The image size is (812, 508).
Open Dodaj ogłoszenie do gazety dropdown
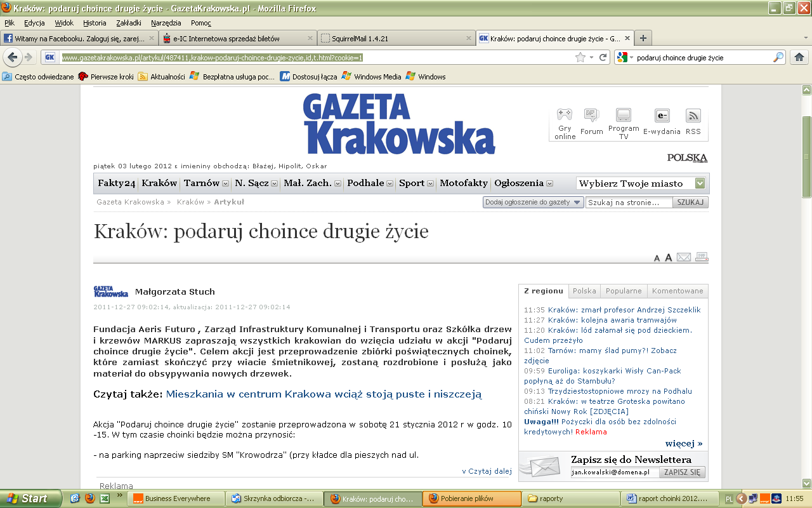pos(533,203)
